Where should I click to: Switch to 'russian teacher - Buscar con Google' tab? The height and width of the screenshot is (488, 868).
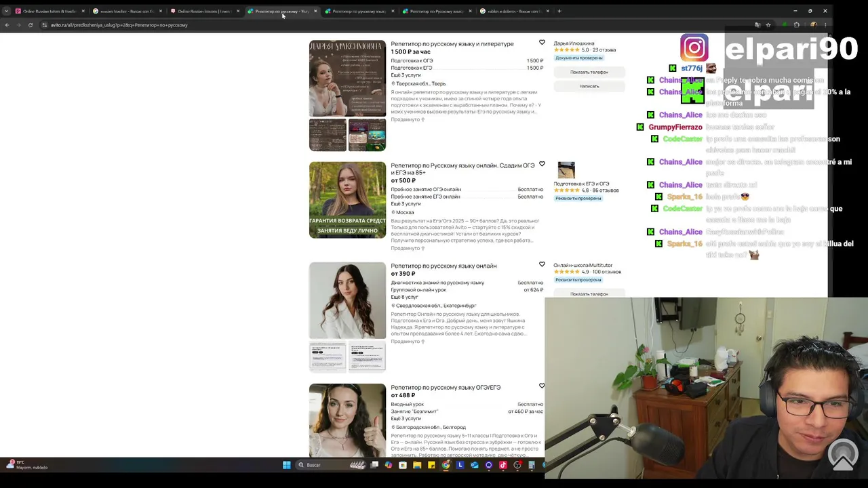coord(127,11)
